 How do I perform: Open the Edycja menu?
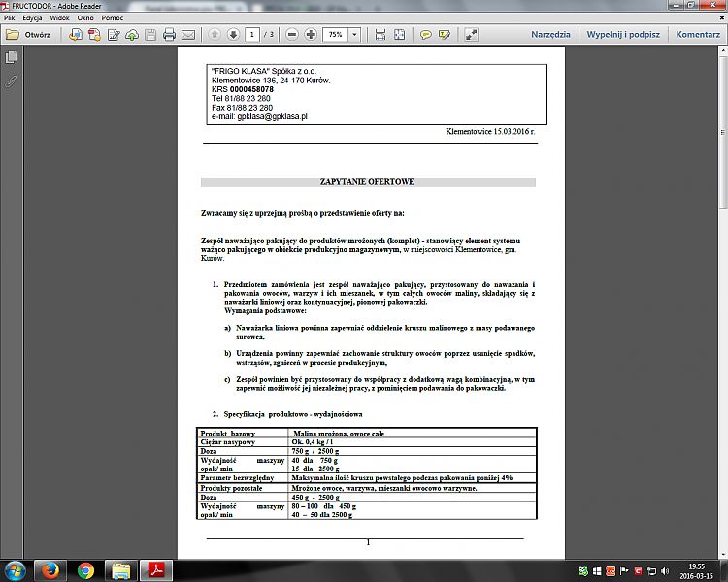pos(32,18)
